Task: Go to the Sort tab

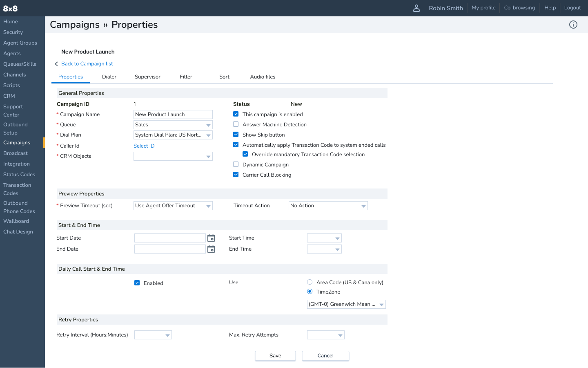Action: pos(224,77)
